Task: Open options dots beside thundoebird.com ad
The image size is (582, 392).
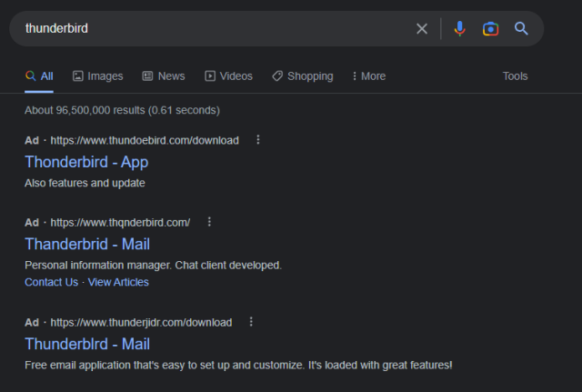Action: [258, 139]
